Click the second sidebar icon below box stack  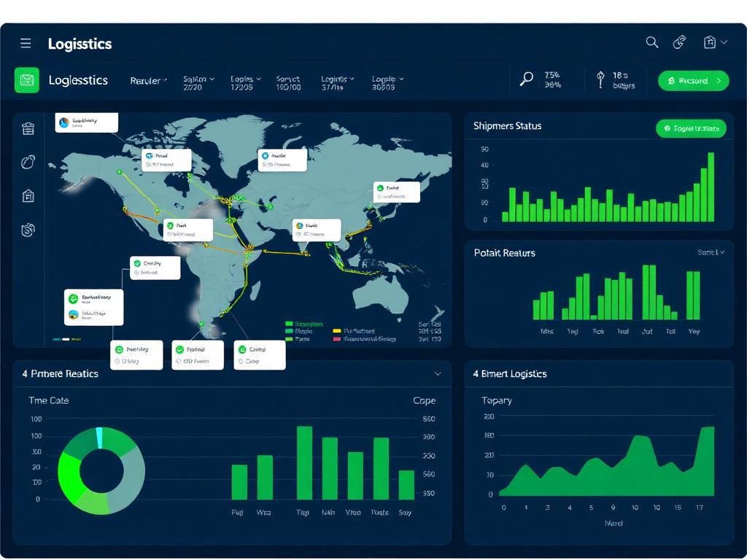tap(28, 162)
